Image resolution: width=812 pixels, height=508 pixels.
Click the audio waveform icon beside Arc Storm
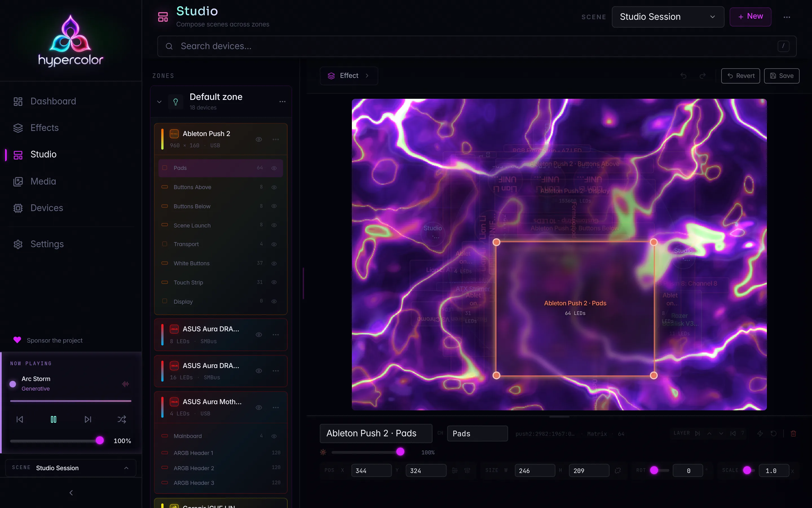pos(125,384)
